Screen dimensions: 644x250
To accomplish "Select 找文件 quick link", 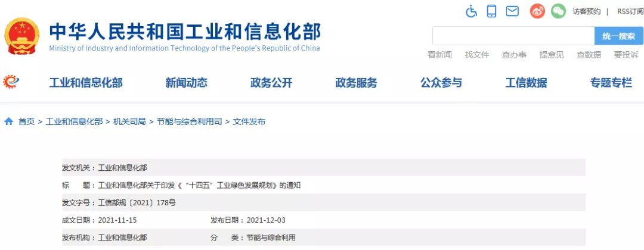I will pos(477,55).
